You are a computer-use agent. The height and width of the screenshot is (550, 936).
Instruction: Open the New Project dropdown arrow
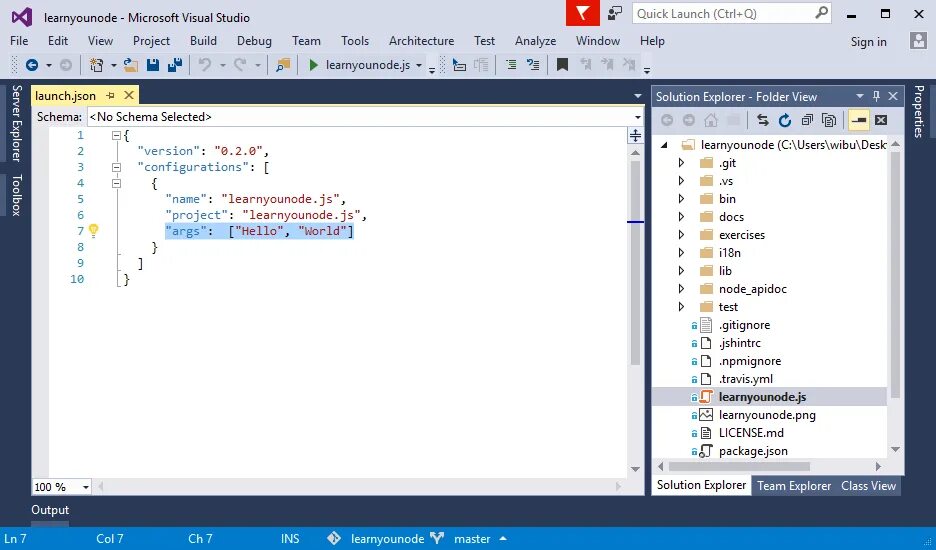(x=113, y=65)
